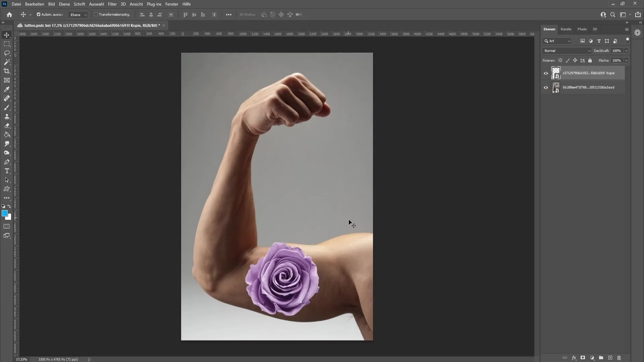This screenshot has height=362, width=644.
Task: Select the Magic Wand tool
Action: click(7, 62)
